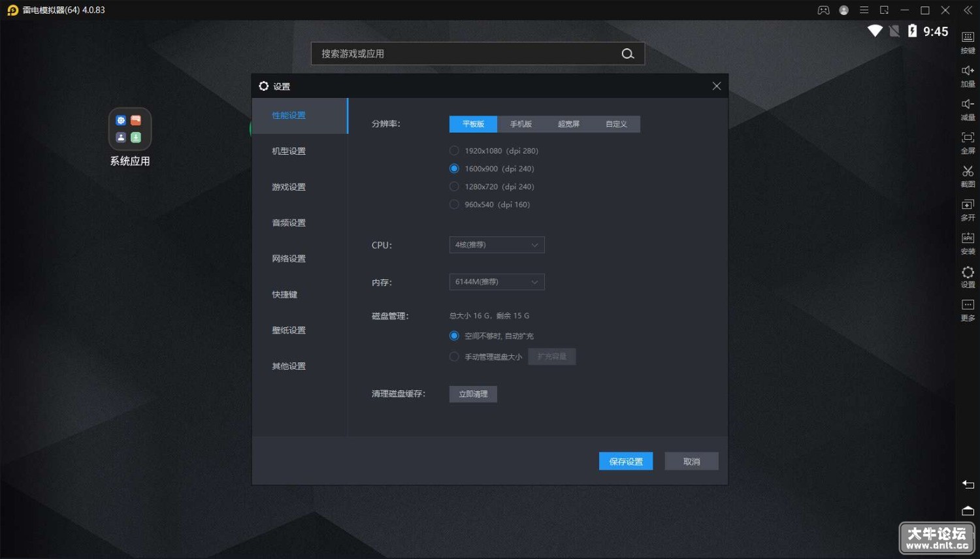Switch to the 手机版 resolution tab
This screenshot has height=559, width=980.
(x=521, y=124)
